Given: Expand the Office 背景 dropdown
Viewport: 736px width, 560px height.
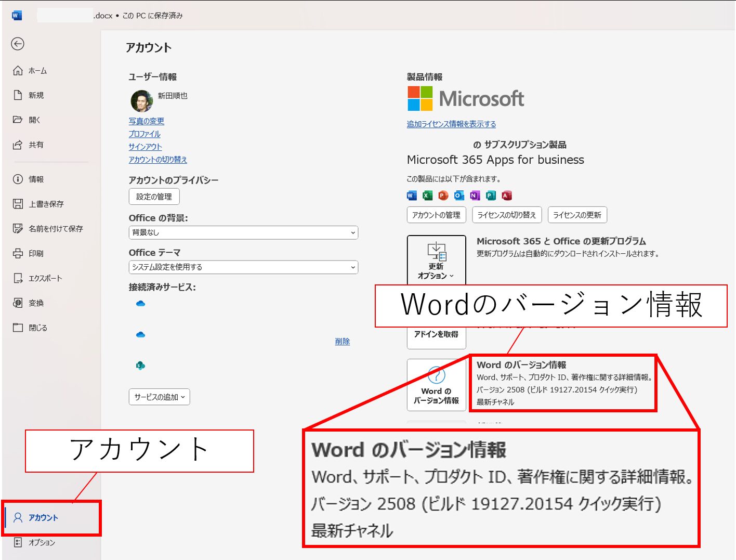Looking at the screenshot, I should click(243, 232).
